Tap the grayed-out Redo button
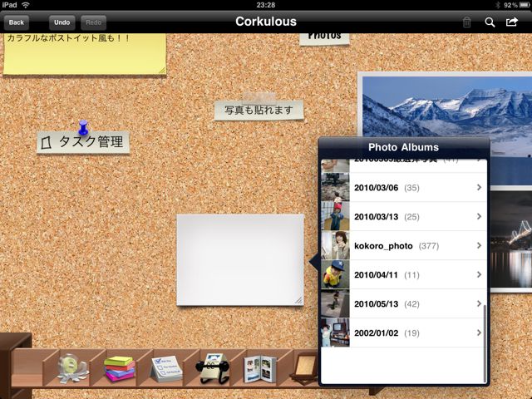 (x=93, y=22)
